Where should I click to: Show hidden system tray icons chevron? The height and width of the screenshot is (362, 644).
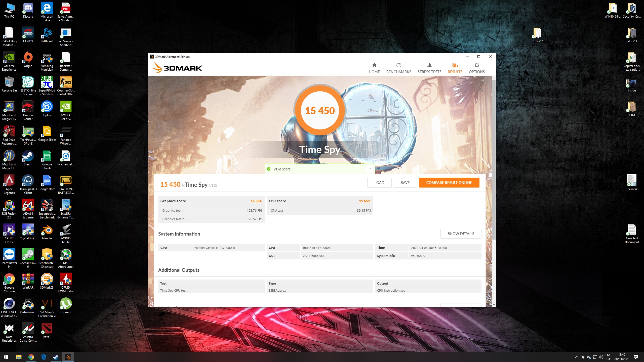(x=577, y=357)
